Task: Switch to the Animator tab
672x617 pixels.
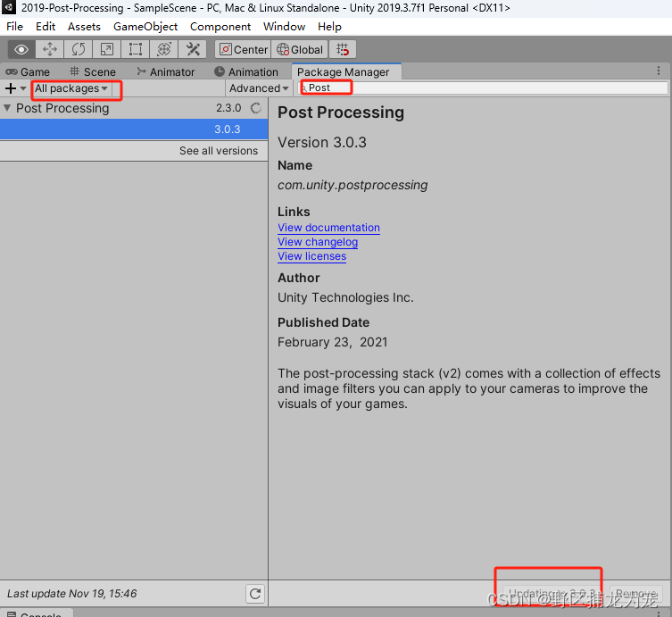Action: click(165, 72)
